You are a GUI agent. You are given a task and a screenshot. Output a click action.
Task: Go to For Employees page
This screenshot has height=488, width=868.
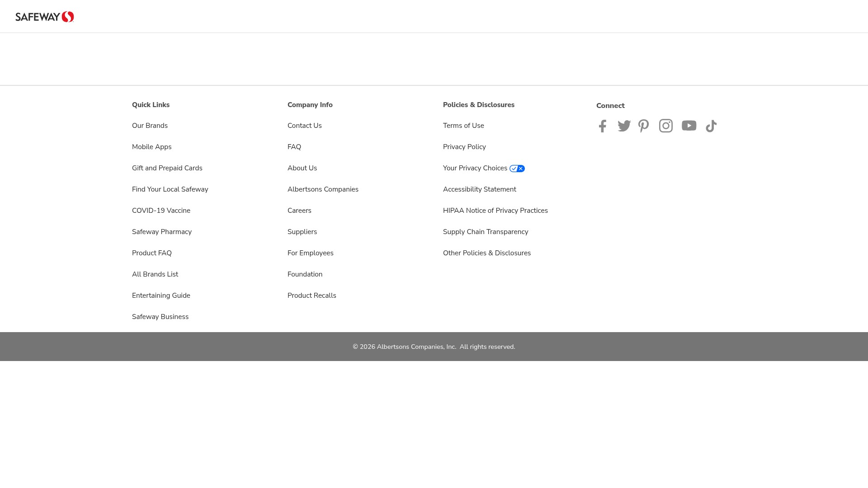311,253
